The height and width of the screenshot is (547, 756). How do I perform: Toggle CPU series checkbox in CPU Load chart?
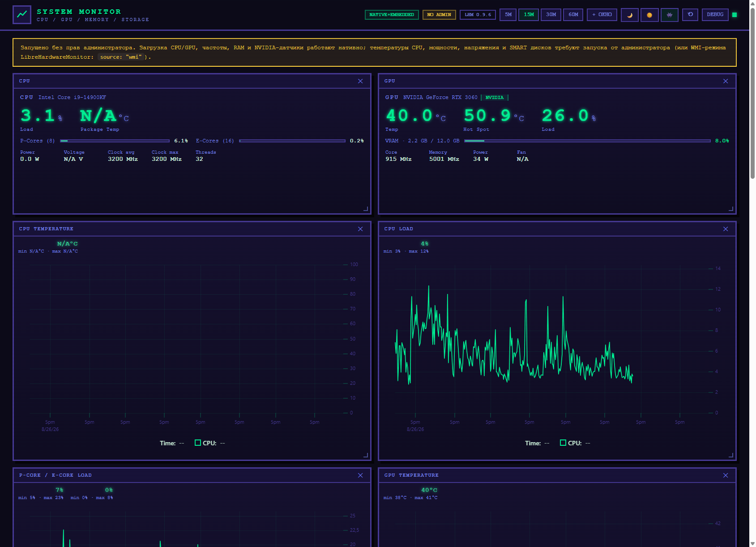click(563, 443)
